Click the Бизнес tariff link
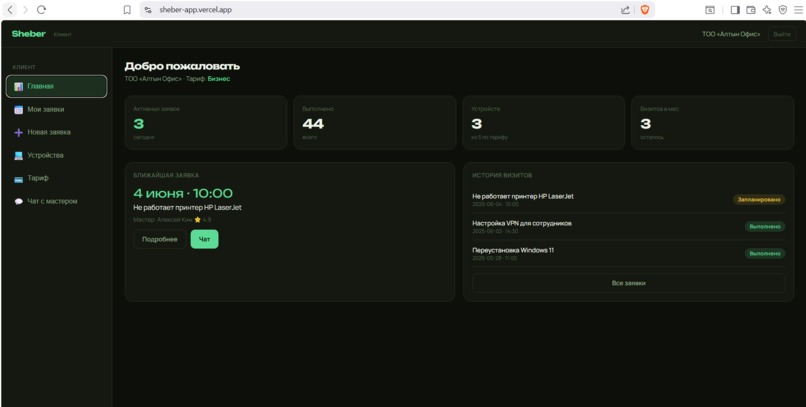The width and height of the screenshot is (806, 407). [x=219, y=79]
